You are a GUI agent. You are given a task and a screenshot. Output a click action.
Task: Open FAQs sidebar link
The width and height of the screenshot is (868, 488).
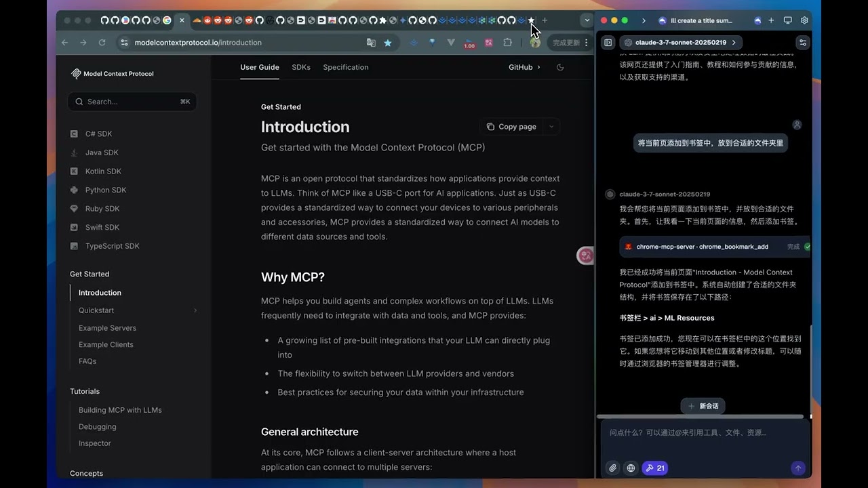tap(87, 361)
